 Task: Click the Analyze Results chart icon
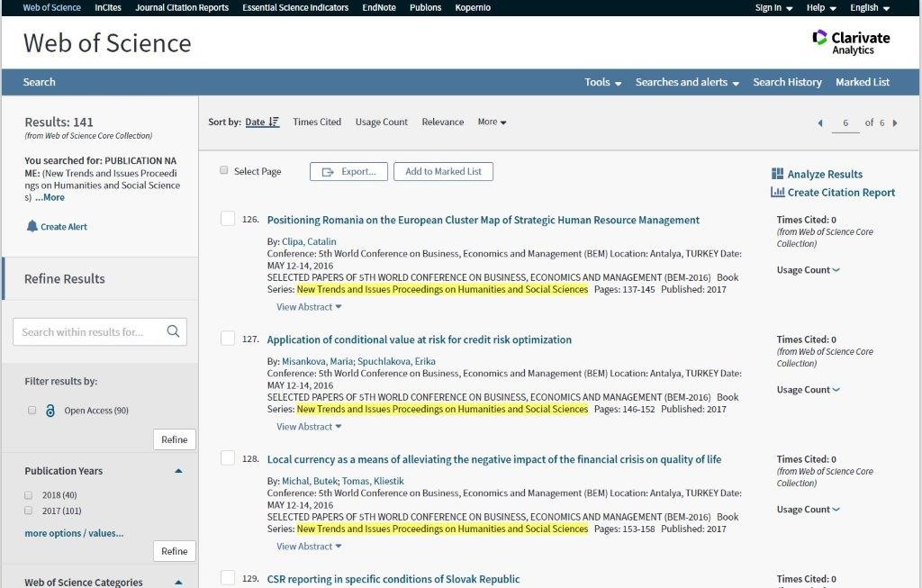tap(778, 174)
